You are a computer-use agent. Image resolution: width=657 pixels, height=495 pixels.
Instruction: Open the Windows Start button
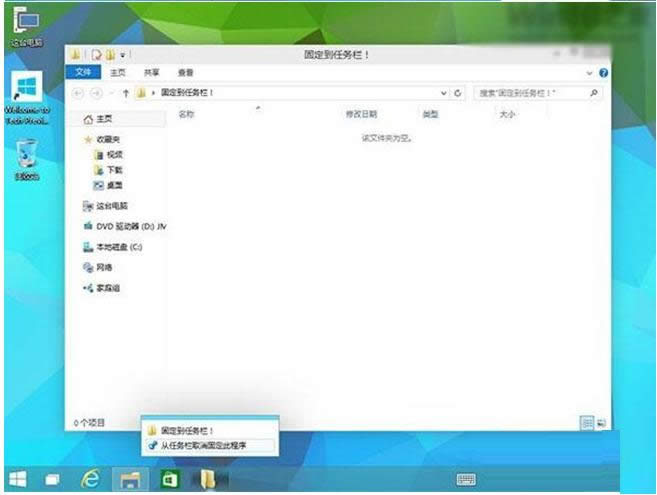pos(18,479)
